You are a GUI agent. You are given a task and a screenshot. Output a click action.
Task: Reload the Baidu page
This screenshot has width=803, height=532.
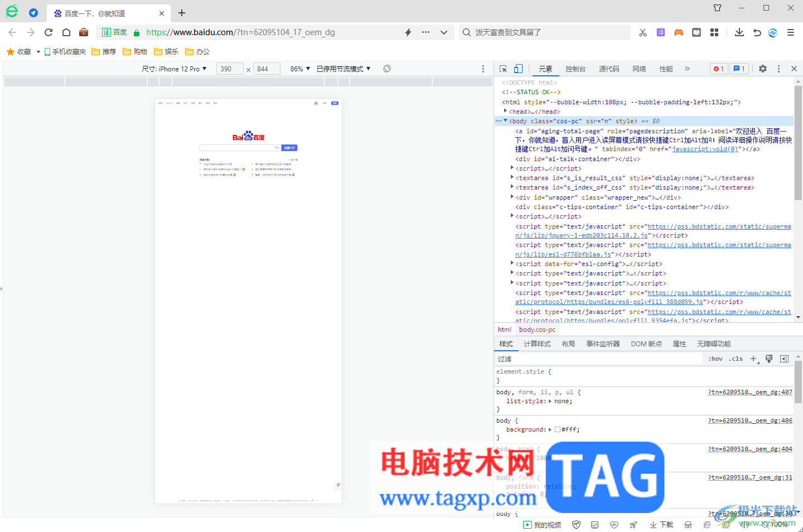click(49, 32)
